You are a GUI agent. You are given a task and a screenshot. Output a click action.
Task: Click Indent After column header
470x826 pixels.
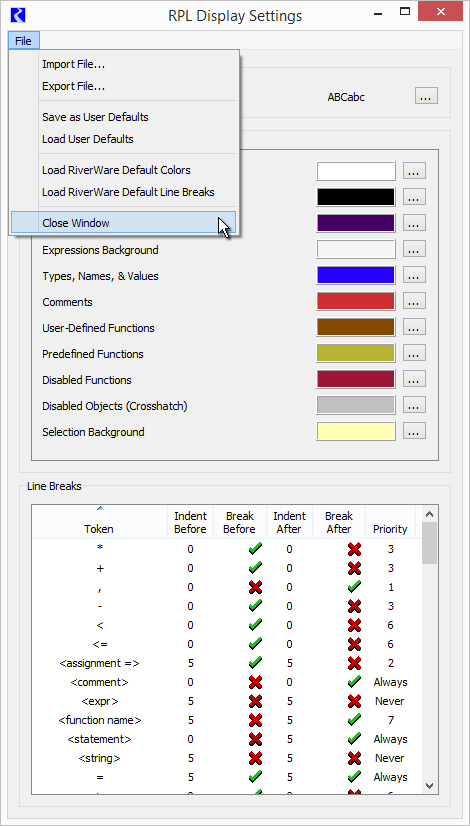pyautogui.click(x=289, y=522)
